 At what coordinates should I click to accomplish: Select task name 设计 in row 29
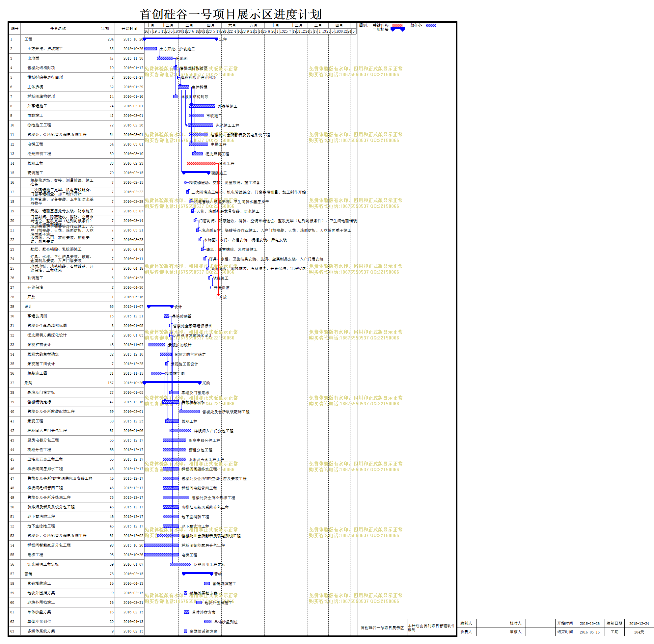(x=28, y=307)
